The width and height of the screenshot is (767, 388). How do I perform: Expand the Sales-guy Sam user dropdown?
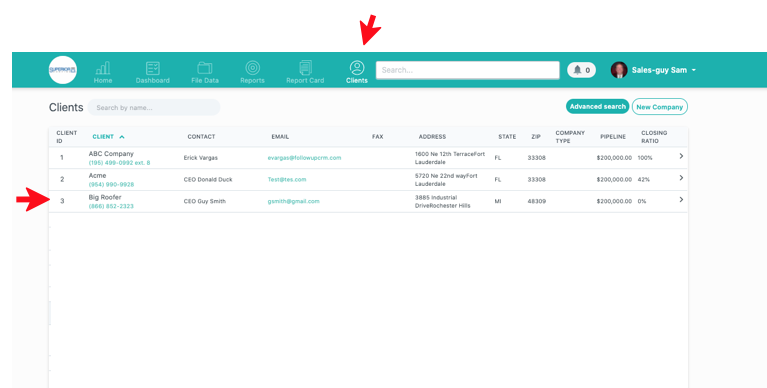pos(663,70)
